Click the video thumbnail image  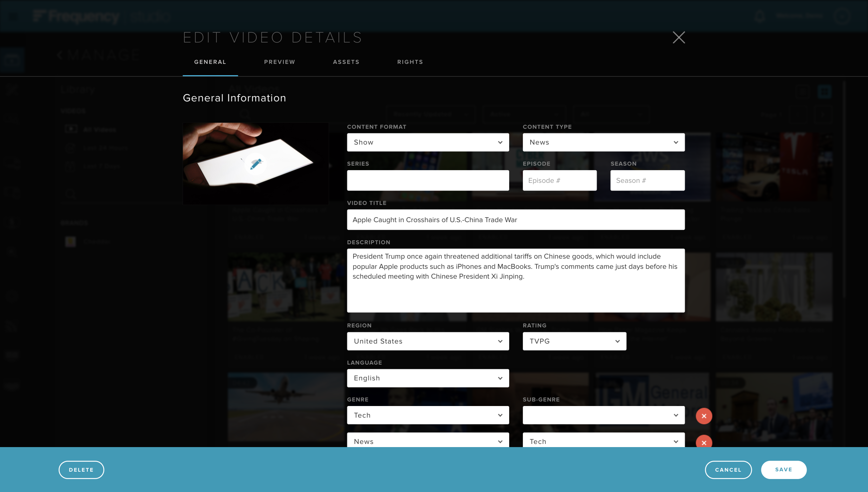pyautogui.click(x=256, y=164)
